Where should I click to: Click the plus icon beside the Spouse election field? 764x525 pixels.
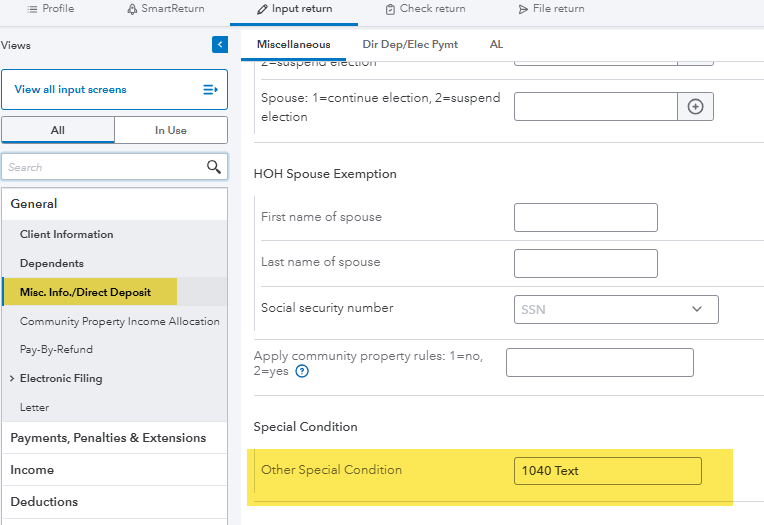tap(696, 107)
